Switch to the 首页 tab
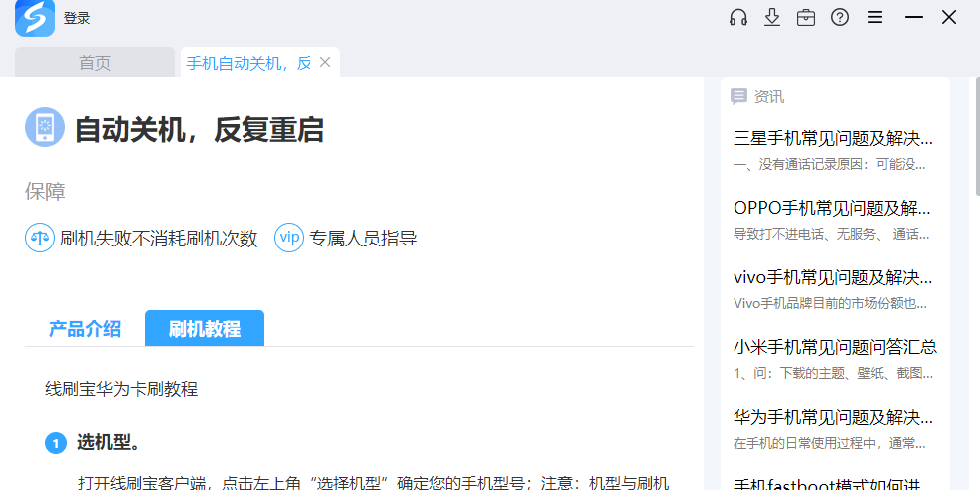The height and width of the screenshot is (490, 980). [95, 63]
